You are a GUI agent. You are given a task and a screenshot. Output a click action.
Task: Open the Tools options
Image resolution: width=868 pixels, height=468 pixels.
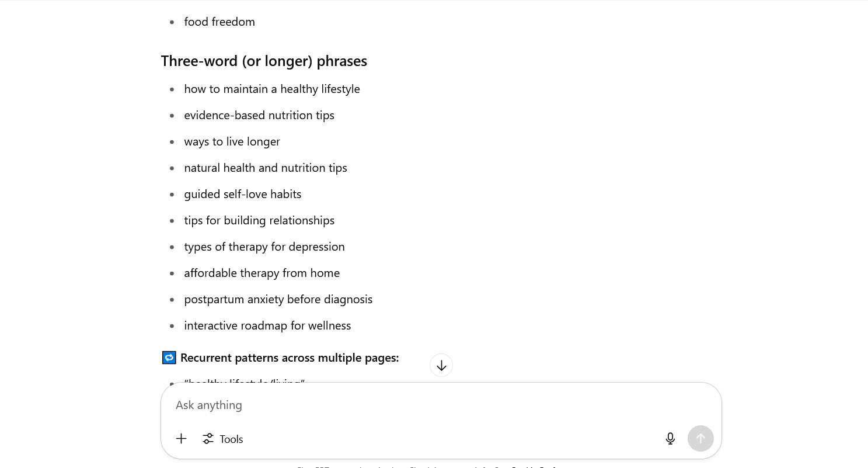click(x=222, y=439)
